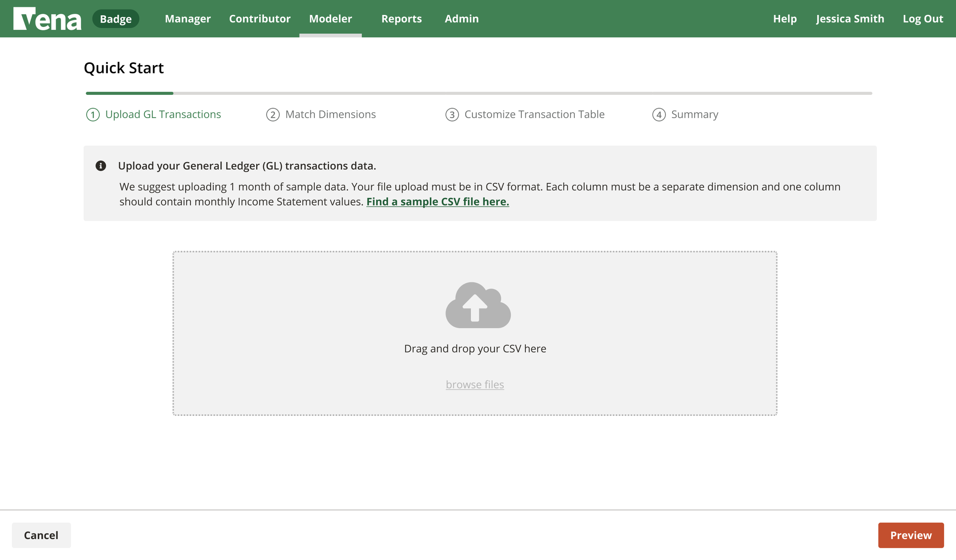The width and height of the screenshot is (956, 560).
Task: Click the Vena logo
Action: pyautogui.click(x=47, y=18)
